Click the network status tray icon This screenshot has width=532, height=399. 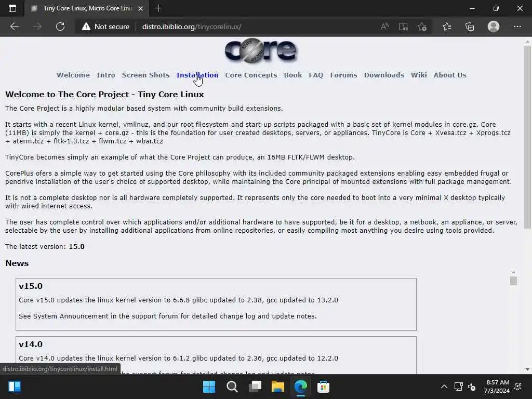click(458, 387)
